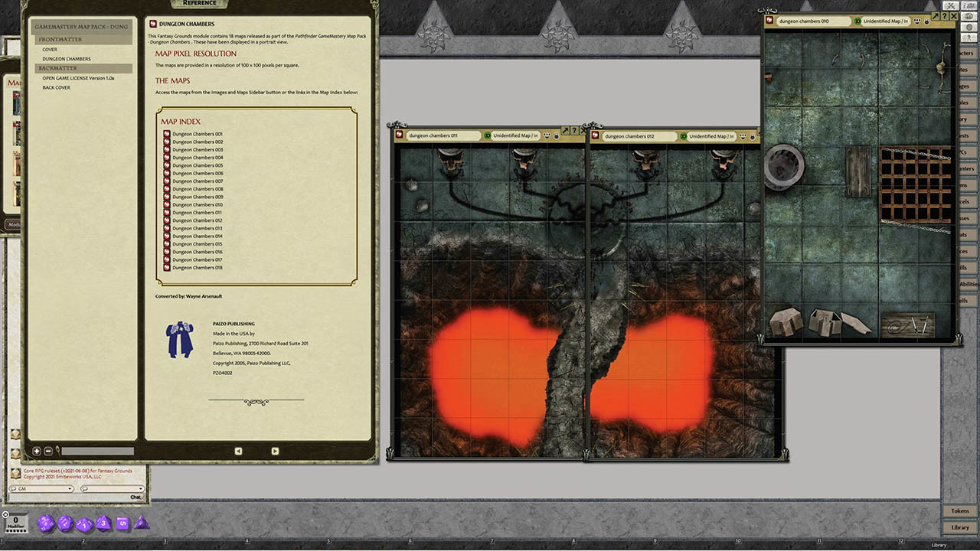Image resolution: width=980 pixels, height=551 pixels.
Task: Toggle identification status icon on dungeon chambers 012
Action: click(x=683, y=136)
